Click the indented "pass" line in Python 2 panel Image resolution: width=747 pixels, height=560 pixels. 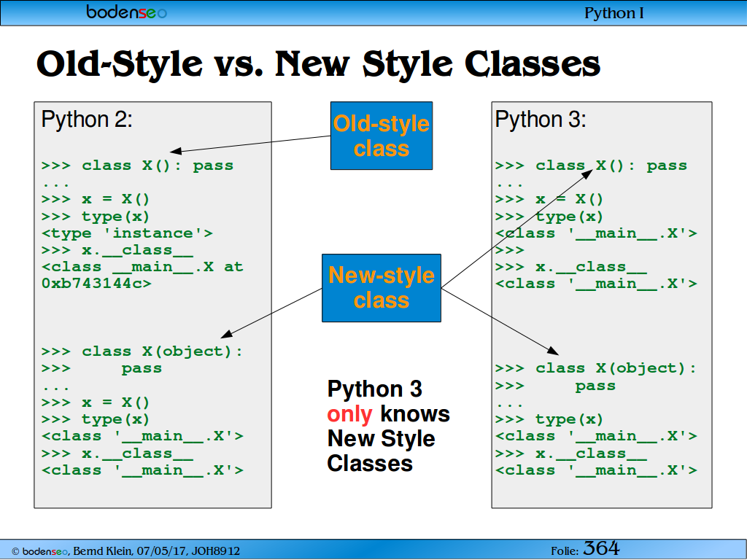pos(142,369)
